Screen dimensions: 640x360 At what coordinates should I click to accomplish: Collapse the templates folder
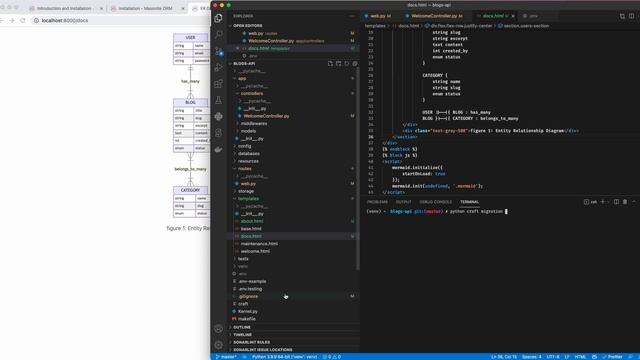pos(248,198)
